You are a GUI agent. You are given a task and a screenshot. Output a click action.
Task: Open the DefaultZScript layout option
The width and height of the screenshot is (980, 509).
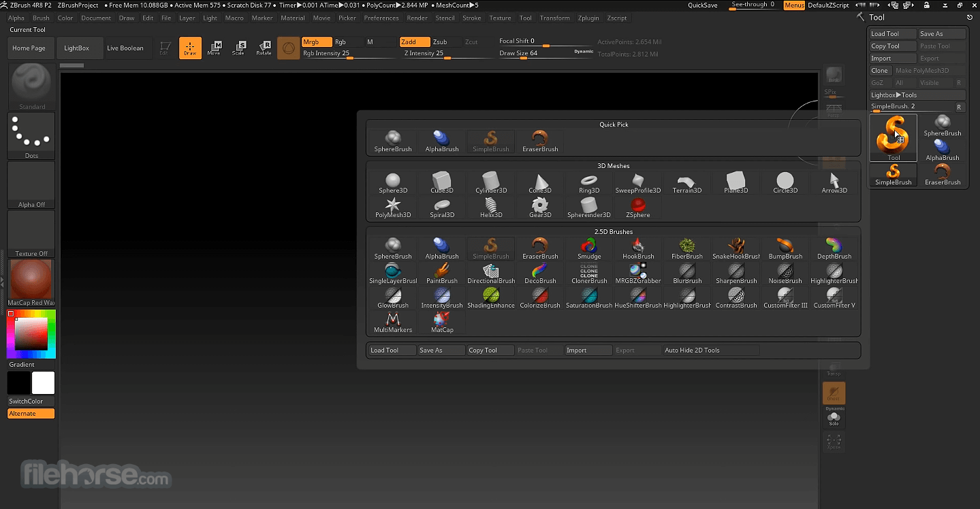click(x=828, y=5)
